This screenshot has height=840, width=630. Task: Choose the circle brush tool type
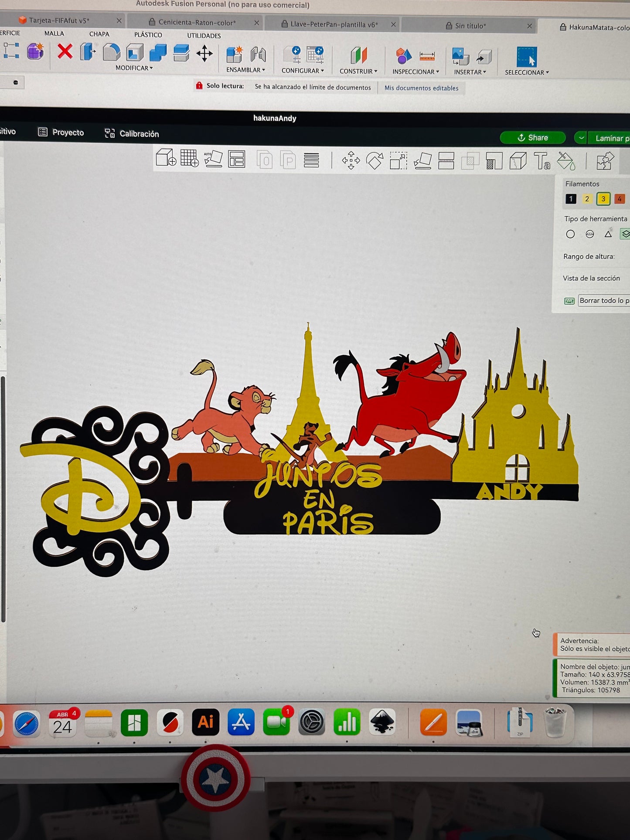[x=570, y=234]
